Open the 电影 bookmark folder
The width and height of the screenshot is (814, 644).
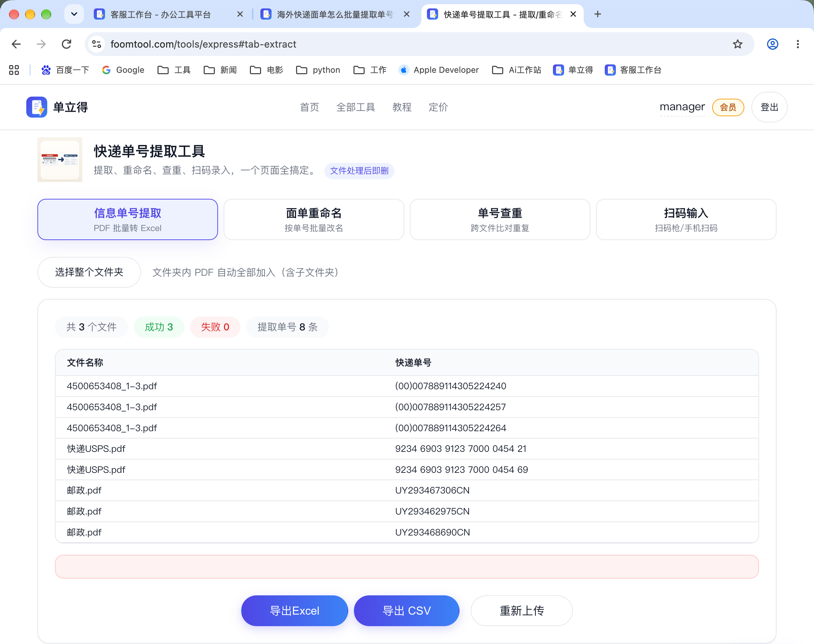(x=267, y=70)
